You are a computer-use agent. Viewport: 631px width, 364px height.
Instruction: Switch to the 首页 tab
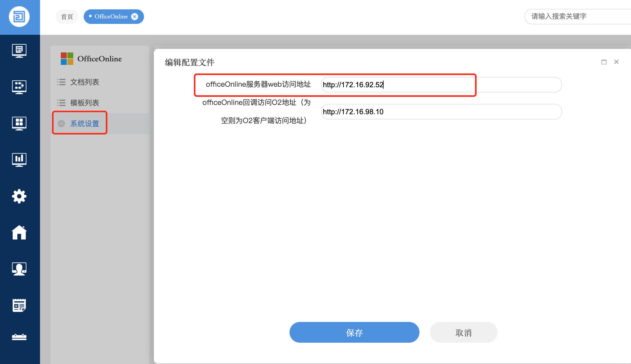click(67, 17)
